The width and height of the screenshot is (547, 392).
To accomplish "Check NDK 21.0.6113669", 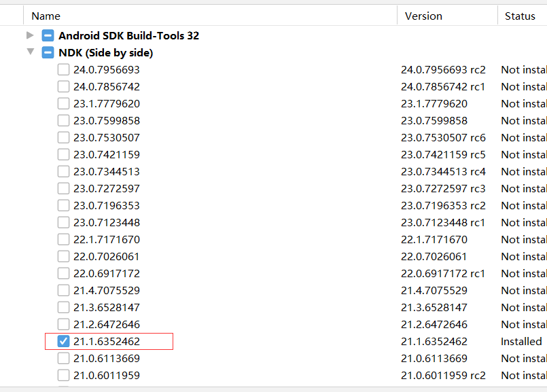I will (x=63, y=358).
